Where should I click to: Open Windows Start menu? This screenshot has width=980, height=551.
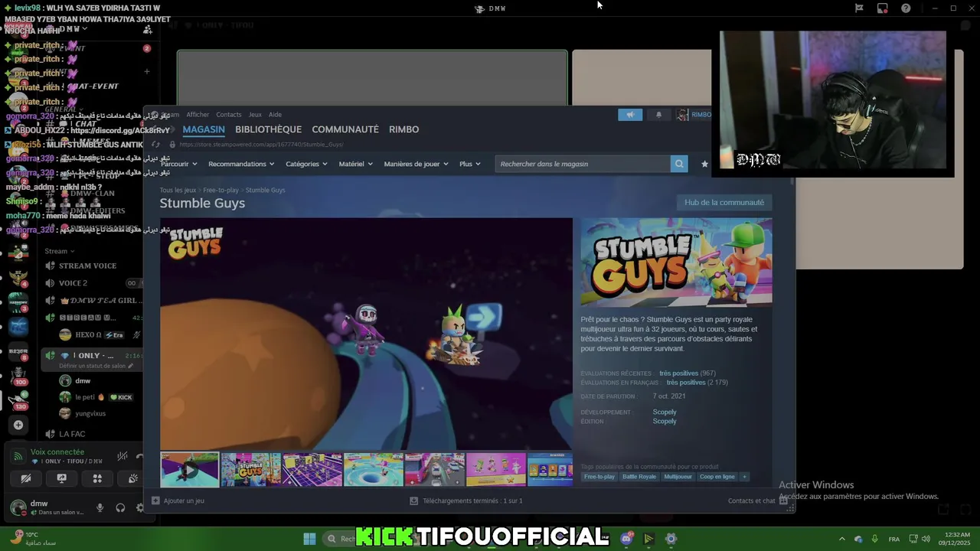pyautogui.click(x=309, y=539)
